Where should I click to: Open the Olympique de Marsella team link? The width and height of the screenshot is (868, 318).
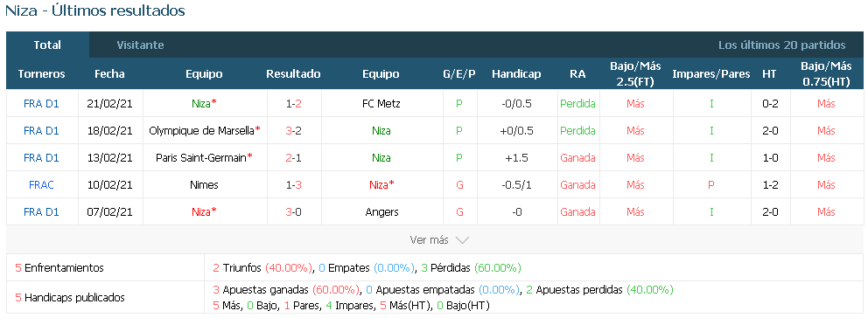pyautogui.click(x=202, y=130)
